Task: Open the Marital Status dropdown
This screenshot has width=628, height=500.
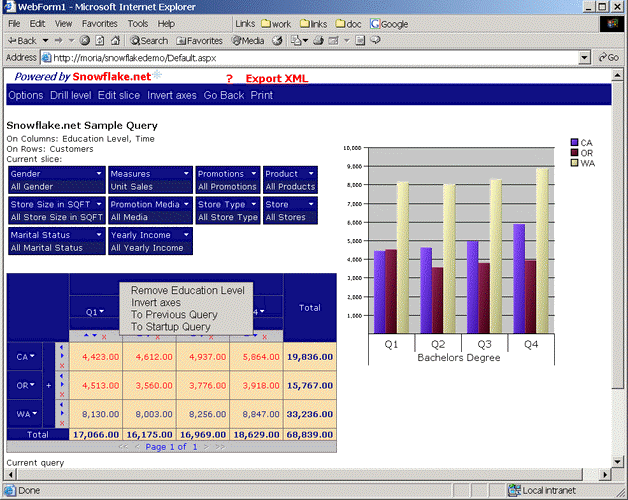Action: 99,234
